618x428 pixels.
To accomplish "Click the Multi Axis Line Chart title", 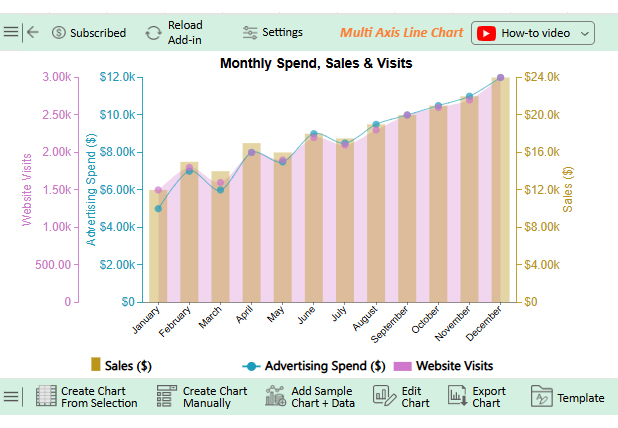I will tap(401, 32).
